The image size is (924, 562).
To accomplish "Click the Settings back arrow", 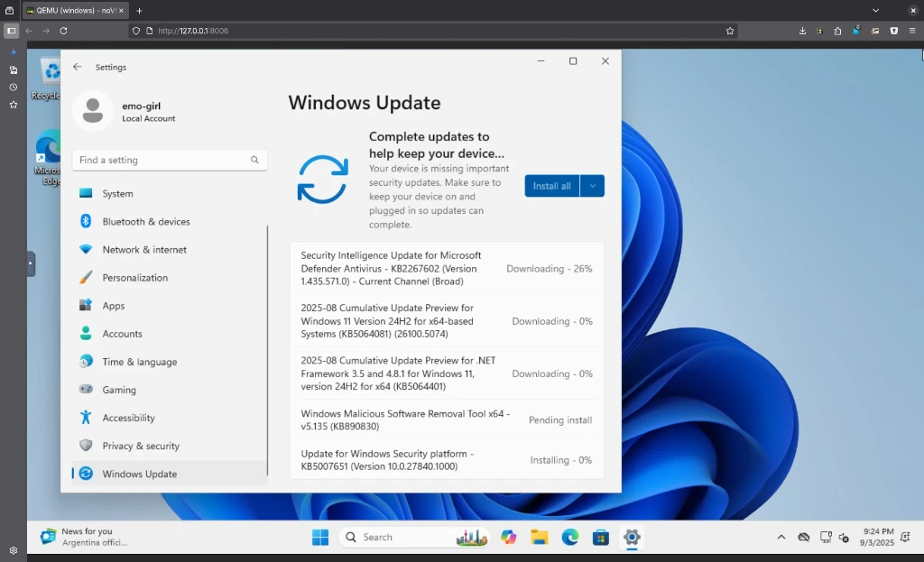I will tap(78, 67).
